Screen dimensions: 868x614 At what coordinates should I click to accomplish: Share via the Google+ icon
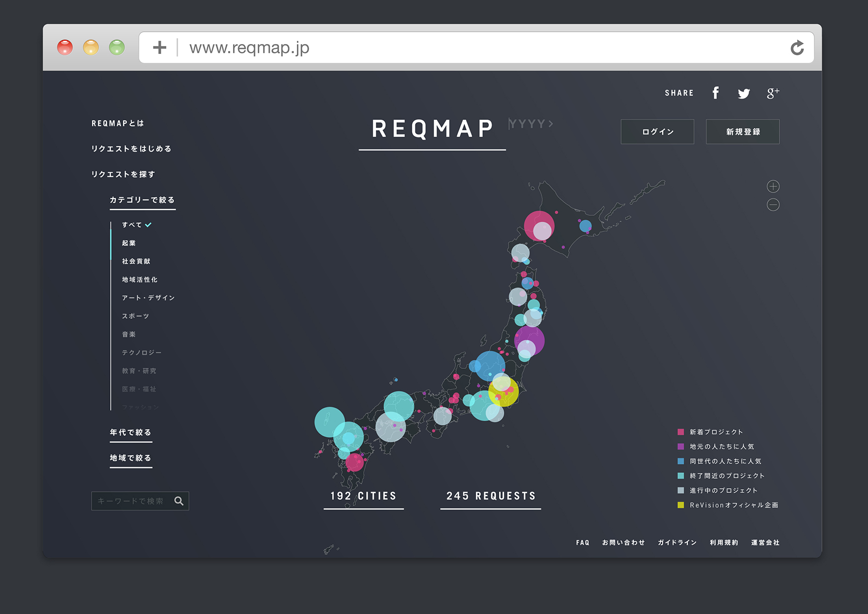pyautogui.click(x=773, y=92)
